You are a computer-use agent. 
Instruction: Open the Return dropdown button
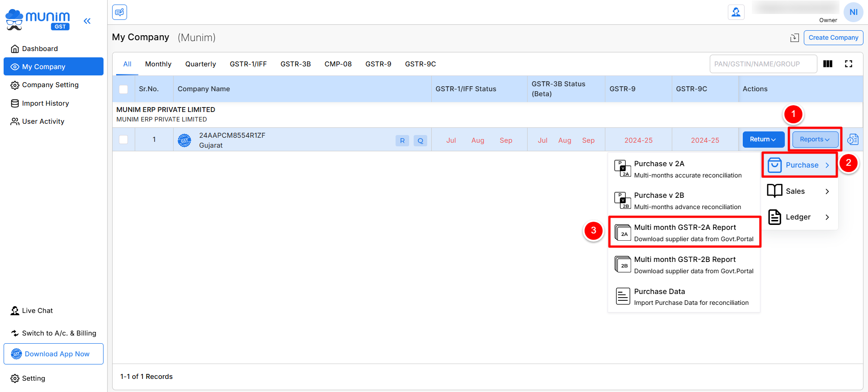click(x=763, y=140)
